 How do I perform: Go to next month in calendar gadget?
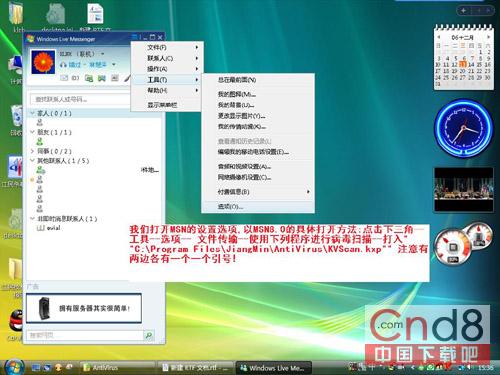point(488,37)
